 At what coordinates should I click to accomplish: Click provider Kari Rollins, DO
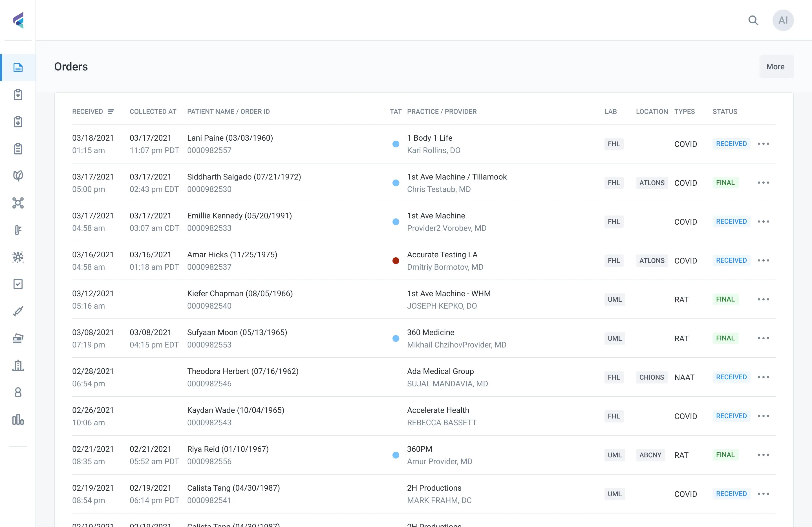434,150
